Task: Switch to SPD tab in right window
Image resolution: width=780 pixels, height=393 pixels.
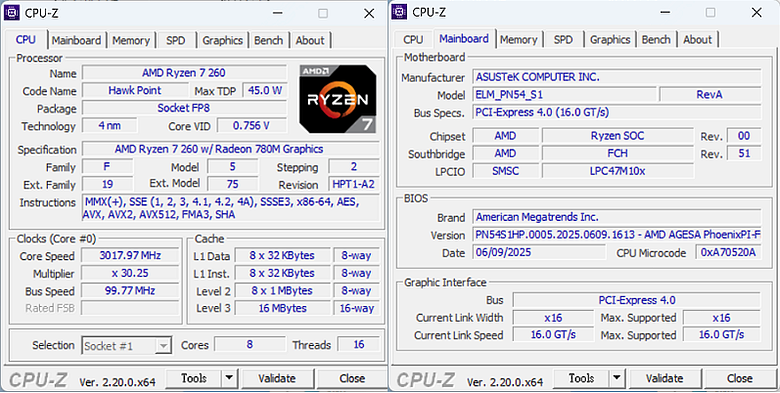Action: click(563, 39)
